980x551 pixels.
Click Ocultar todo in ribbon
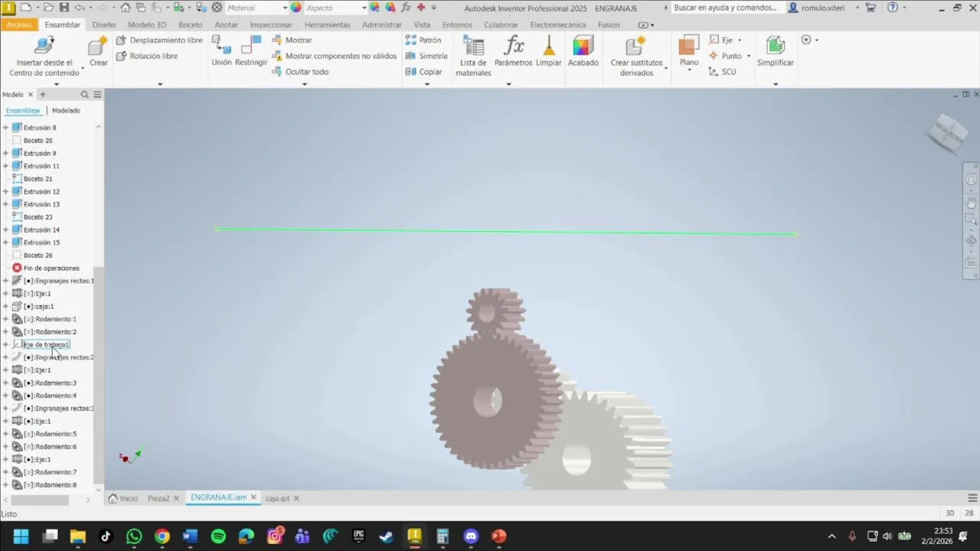pos(300,72)
